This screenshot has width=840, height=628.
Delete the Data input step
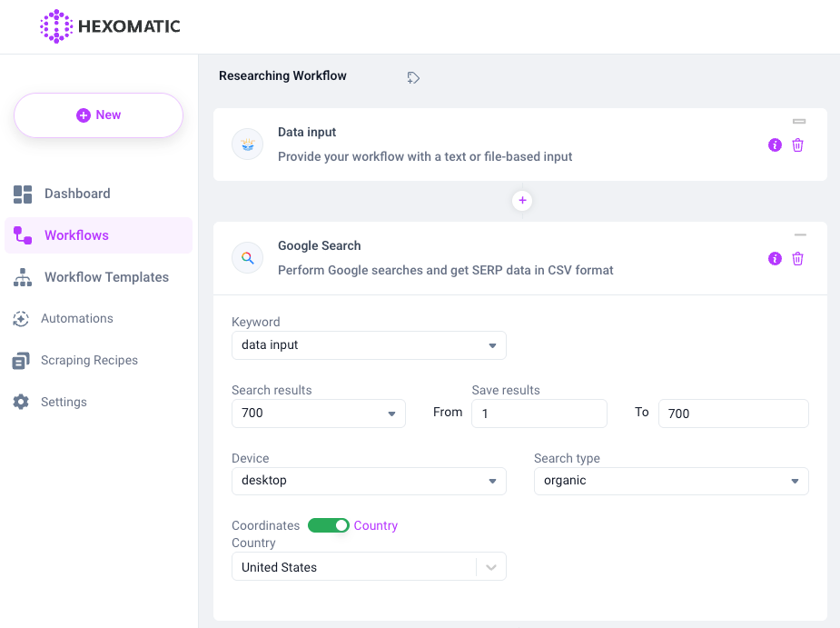[797, 145]
